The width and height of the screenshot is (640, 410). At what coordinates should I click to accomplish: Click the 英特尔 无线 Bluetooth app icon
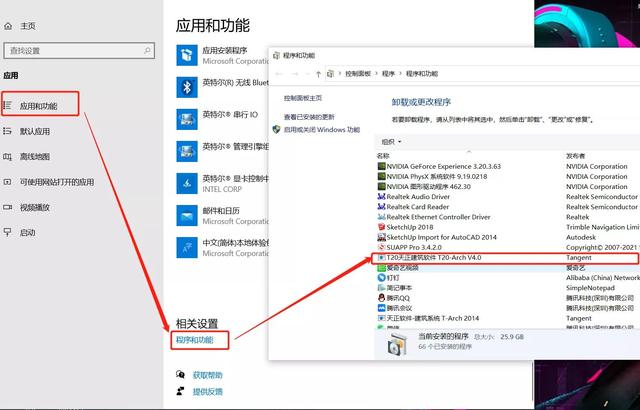(x=187, y=87)
